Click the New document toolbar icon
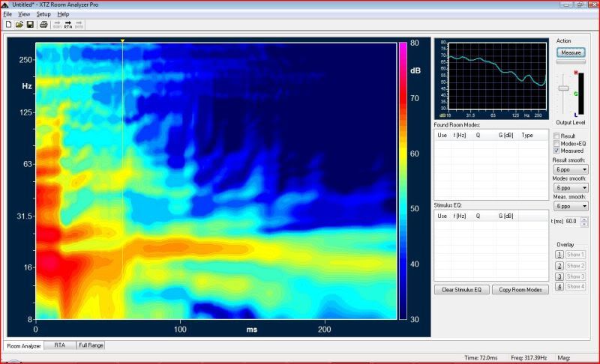600x364 pixels. pos(8,25)
